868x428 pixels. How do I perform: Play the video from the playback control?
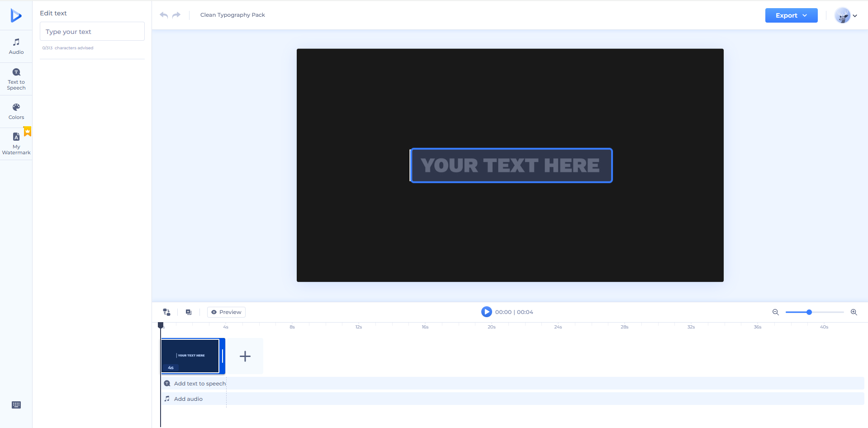[486, 312]
